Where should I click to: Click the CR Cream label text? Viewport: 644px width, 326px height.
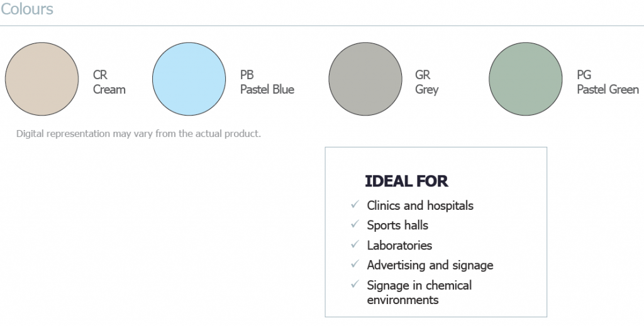109,82
